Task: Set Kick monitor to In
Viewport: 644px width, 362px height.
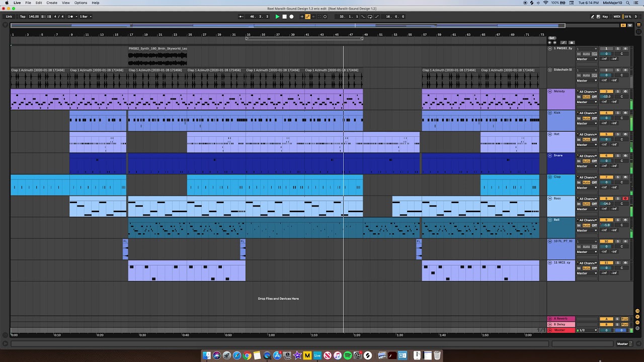Action: coord(579,118)
